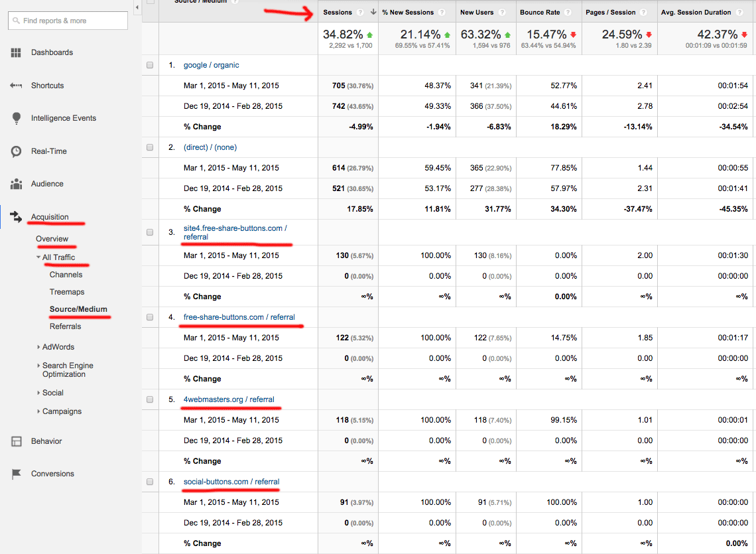
Task: Open Audience via its people icon
Action: [x=17, y=184]
